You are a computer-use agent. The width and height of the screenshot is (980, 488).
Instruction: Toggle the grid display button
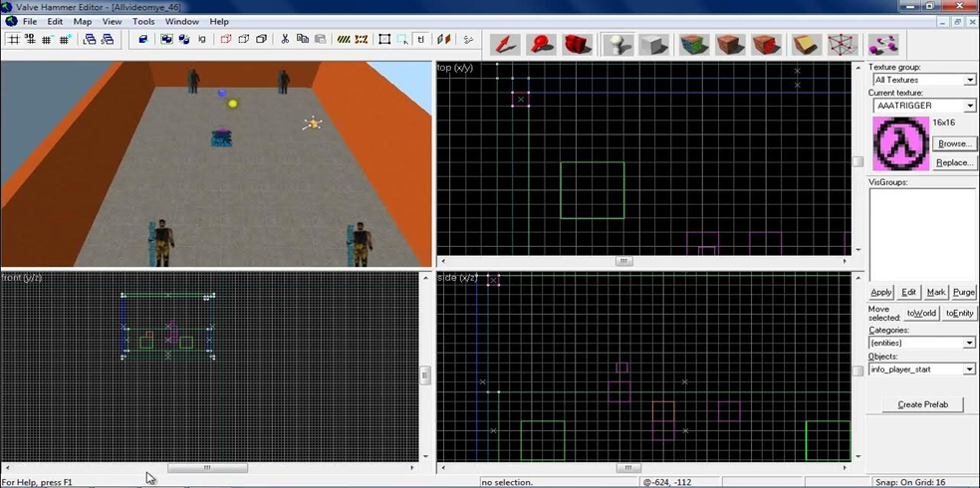[x=13, y=40]
